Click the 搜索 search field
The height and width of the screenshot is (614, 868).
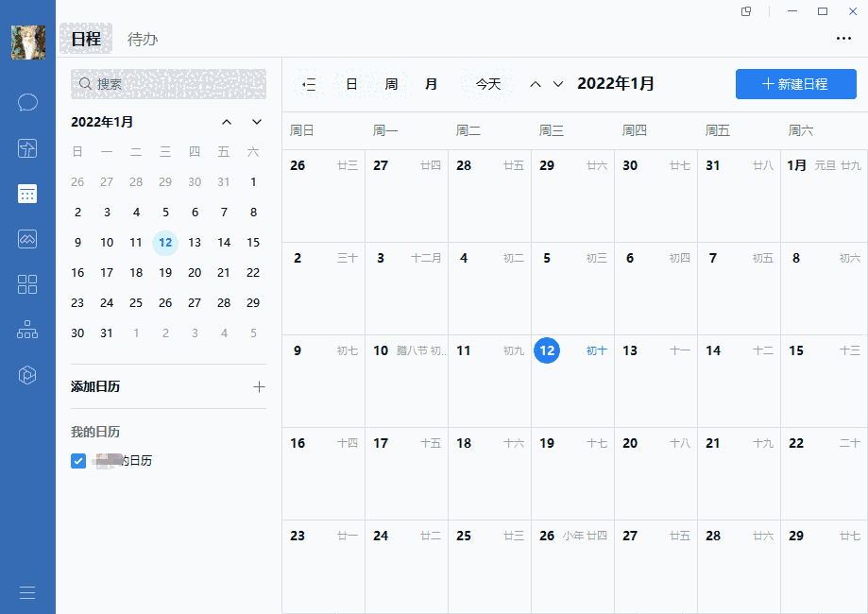pos(168,84)
